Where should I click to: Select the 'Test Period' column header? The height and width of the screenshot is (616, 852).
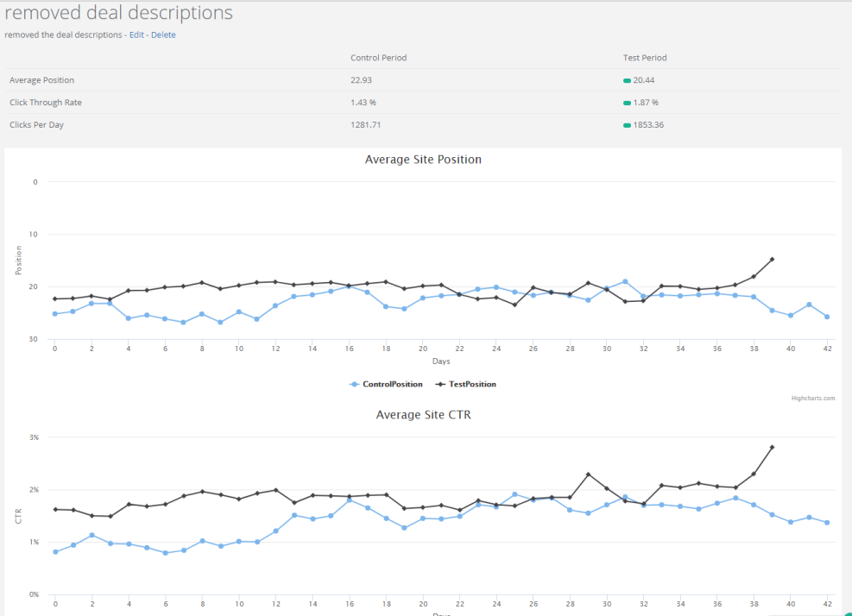click(x=645, y=58)
